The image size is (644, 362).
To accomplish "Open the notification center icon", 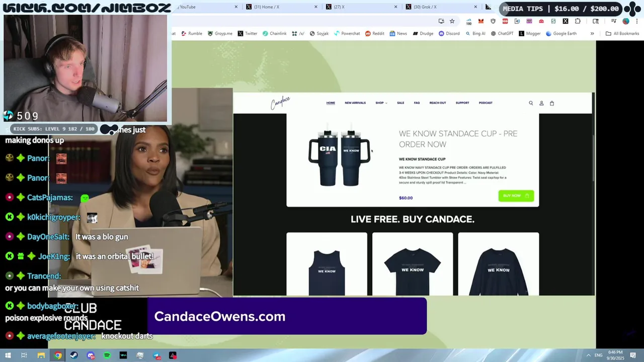I will click(x=633, y=355).
